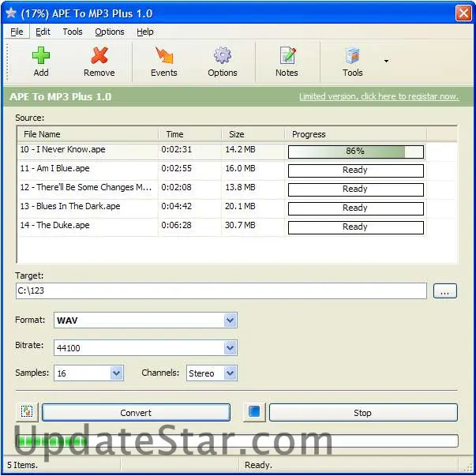Open the Options menu in menu bar
Screen dimensions: 476x476
(110, 32)
